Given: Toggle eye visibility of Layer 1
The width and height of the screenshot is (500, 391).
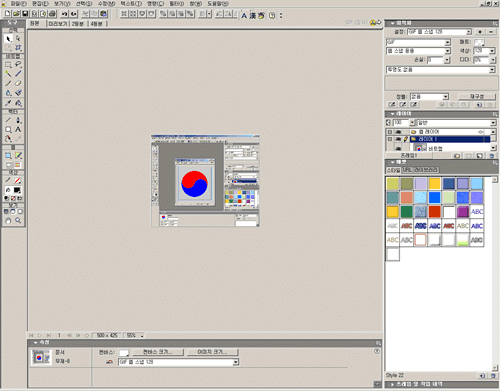Looking at the screenshot, I should pos(398,139).
